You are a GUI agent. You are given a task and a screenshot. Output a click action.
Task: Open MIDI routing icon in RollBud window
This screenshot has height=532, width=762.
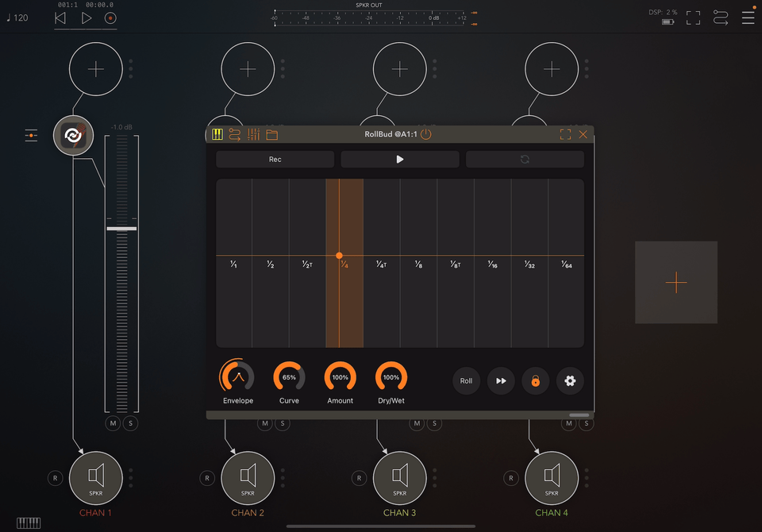point(235,134)
